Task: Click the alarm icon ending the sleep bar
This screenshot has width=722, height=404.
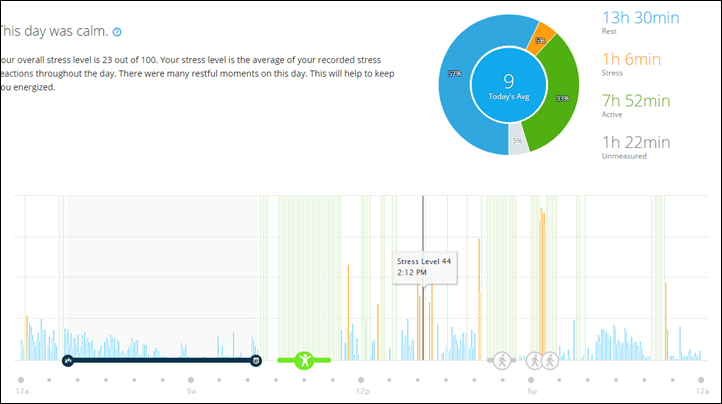Action: coord(256,360)
